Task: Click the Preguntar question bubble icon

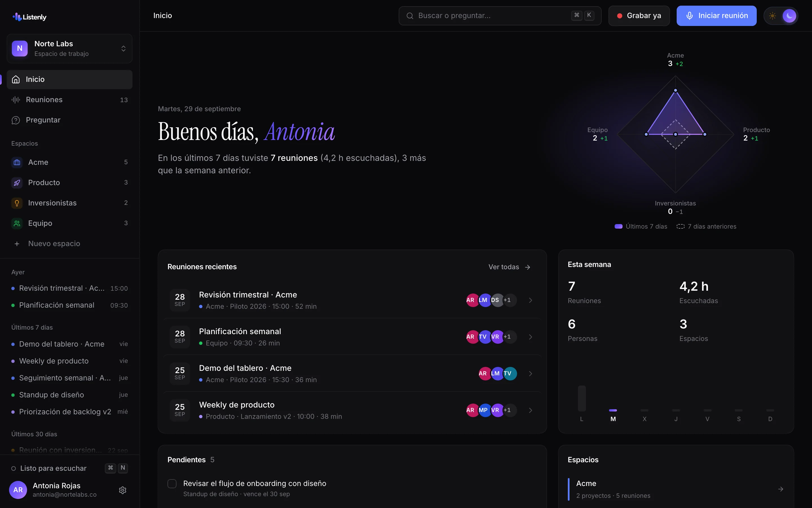Action: [x=16, y=120]
